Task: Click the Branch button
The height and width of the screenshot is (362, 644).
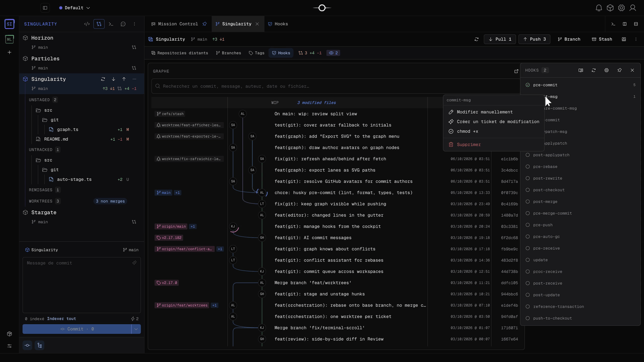Action: 569,39
